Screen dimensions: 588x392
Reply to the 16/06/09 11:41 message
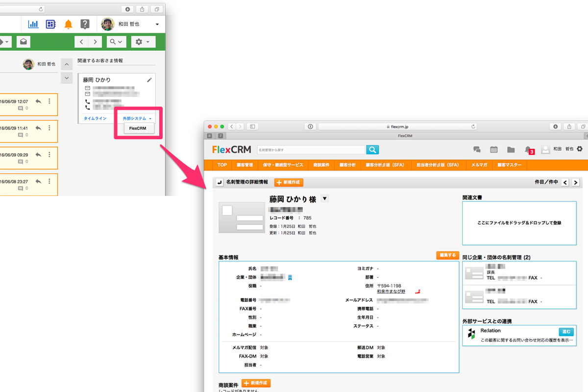pyautogui.click(x=38, y=128)
